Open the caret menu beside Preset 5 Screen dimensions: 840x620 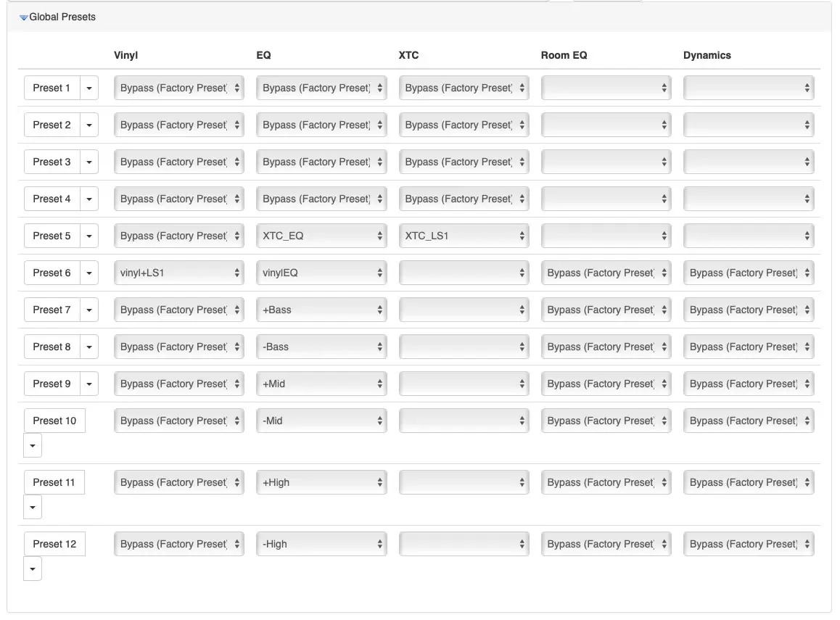point(88,236)
